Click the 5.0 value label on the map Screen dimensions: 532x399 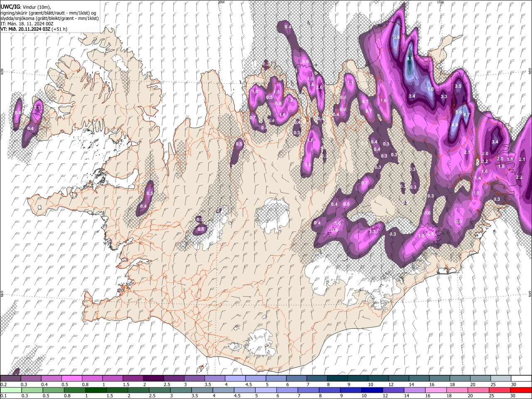coord(431,89)
